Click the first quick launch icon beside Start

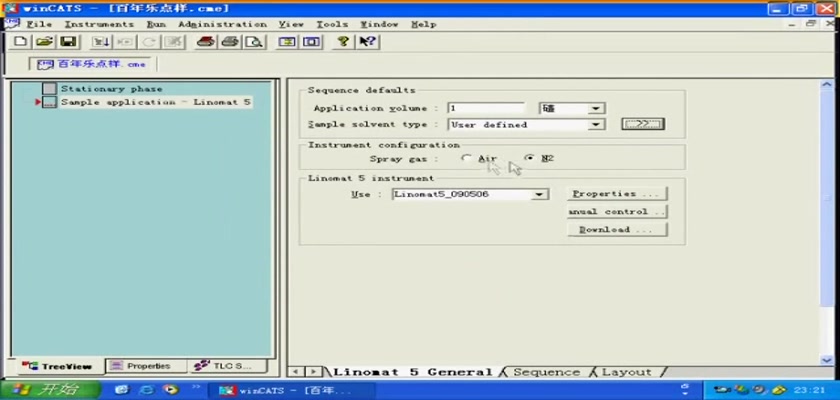(x=123, y=389)
